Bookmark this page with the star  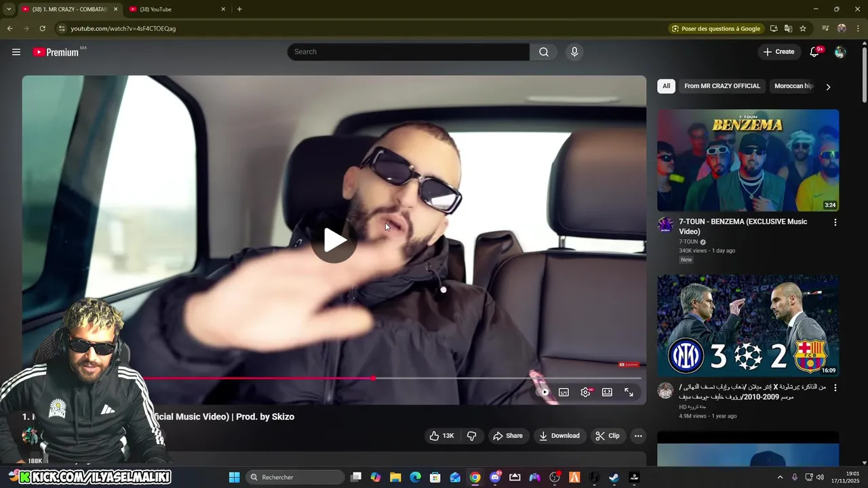click(803, 28)
